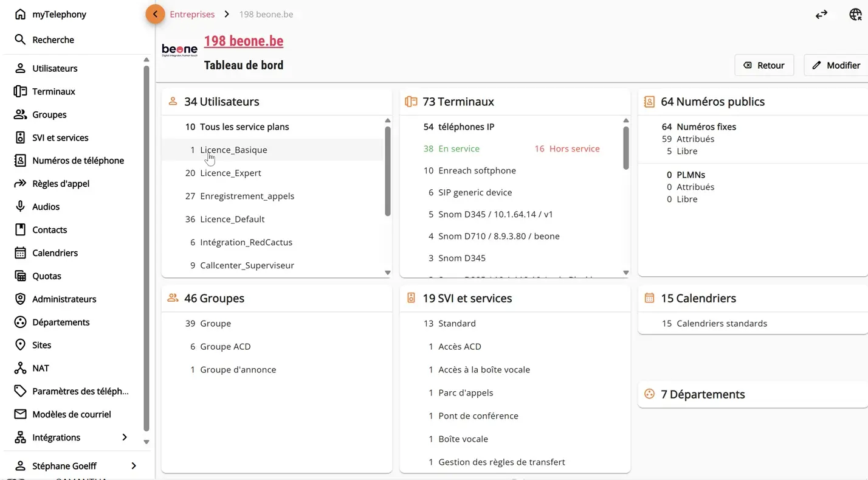Image resolution: width=868 pixels, height=480 pixels.
Task: Click the Sites location pin icon
Action: (x=21, y=345)
